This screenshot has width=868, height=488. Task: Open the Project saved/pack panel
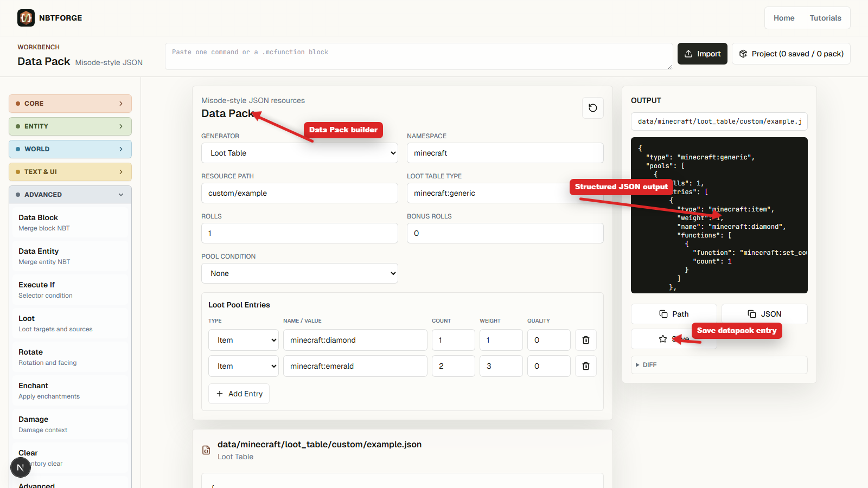click(791, 54)
